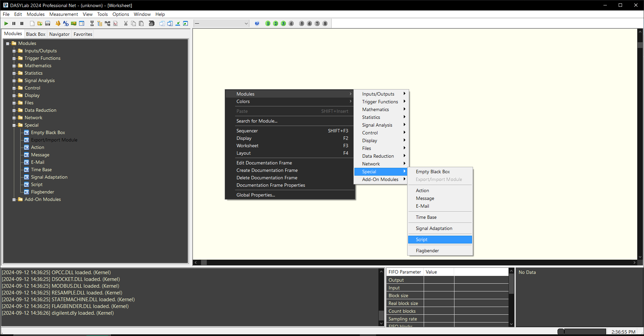Stop the measurement using the stop icon
Viewport: 644px width, 336px height.
coord(22,23)
